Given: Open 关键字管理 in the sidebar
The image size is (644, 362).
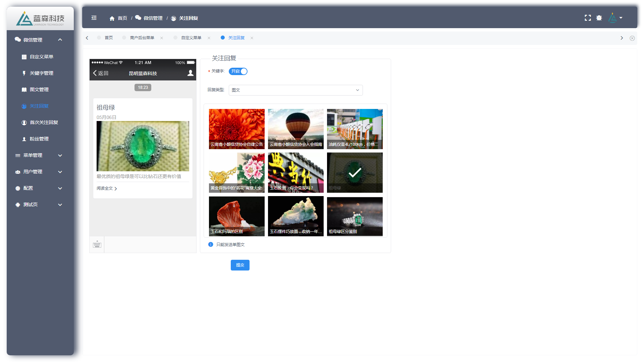Looking at the screenshot, I should tap(41, 73).
